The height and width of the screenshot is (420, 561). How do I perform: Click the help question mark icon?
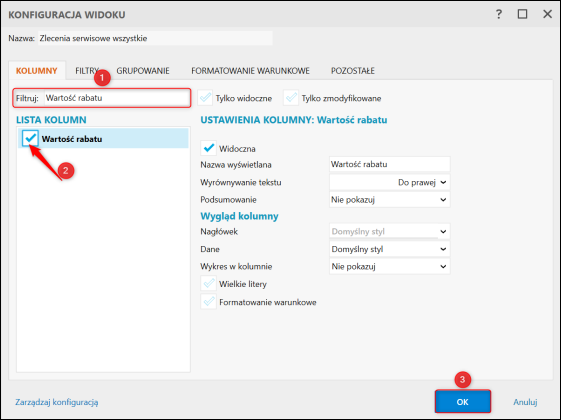point(499,14)
